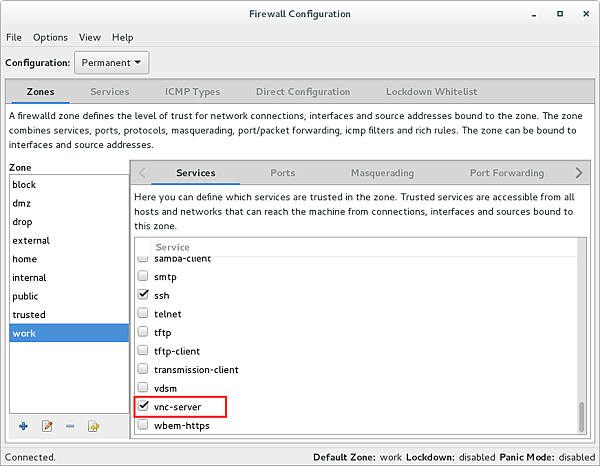
Task: Select the zone Services sub-tab
Action: click(x=196, y=173)
